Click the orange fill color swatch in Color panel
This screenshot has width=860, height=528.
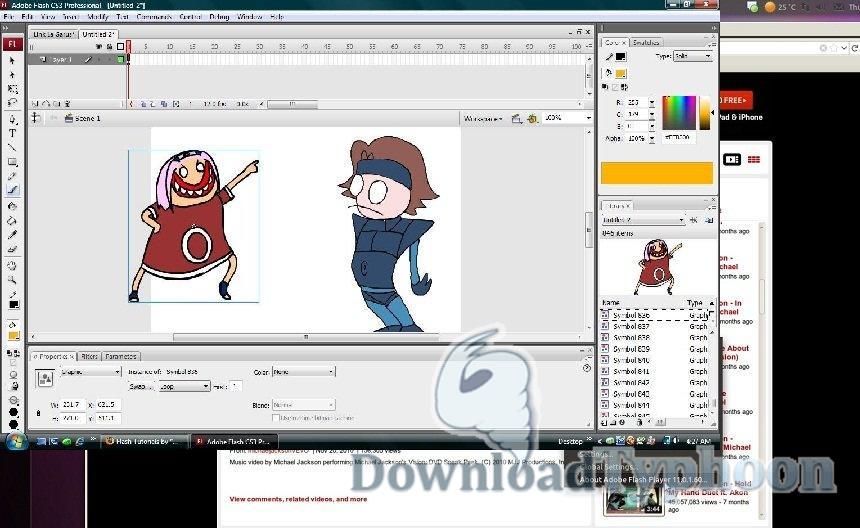(x=620, y=73)
